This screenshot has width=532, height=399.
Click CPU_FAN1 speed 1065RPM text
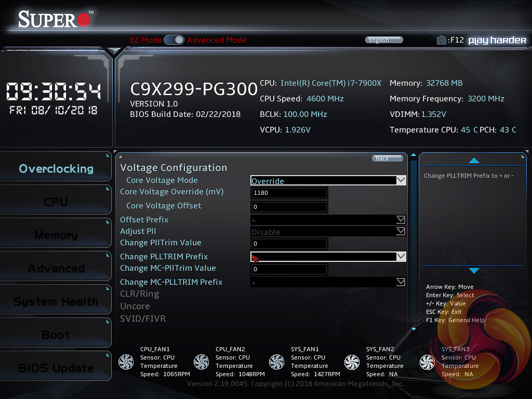pos(165,374)
